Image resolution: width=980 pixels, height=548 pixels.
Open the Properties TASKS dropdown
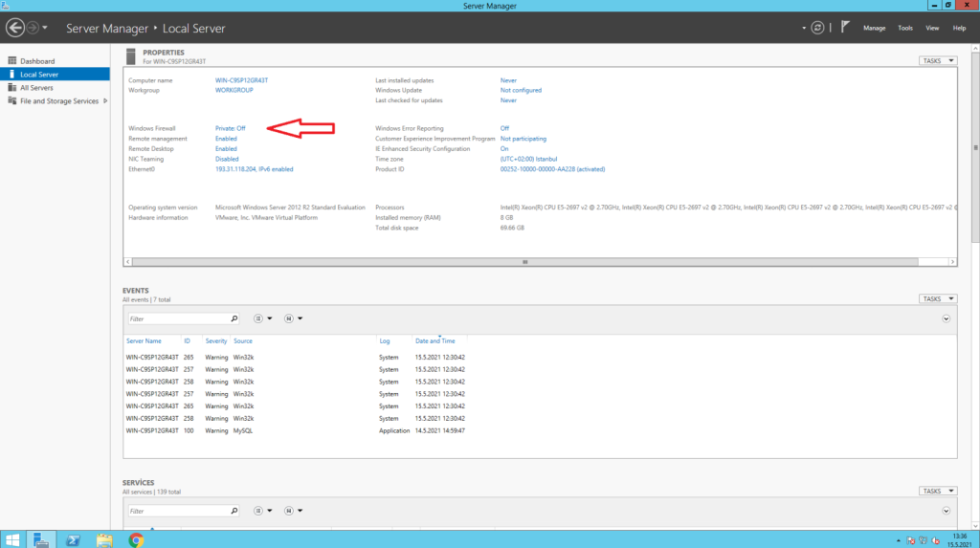pos(938,60)
